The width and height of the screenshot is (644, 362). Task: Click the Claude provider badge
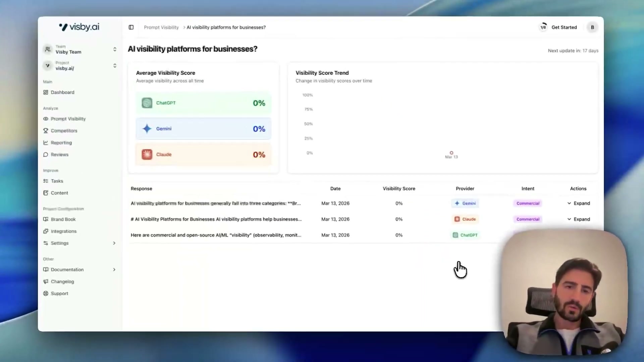coord(465,219)
